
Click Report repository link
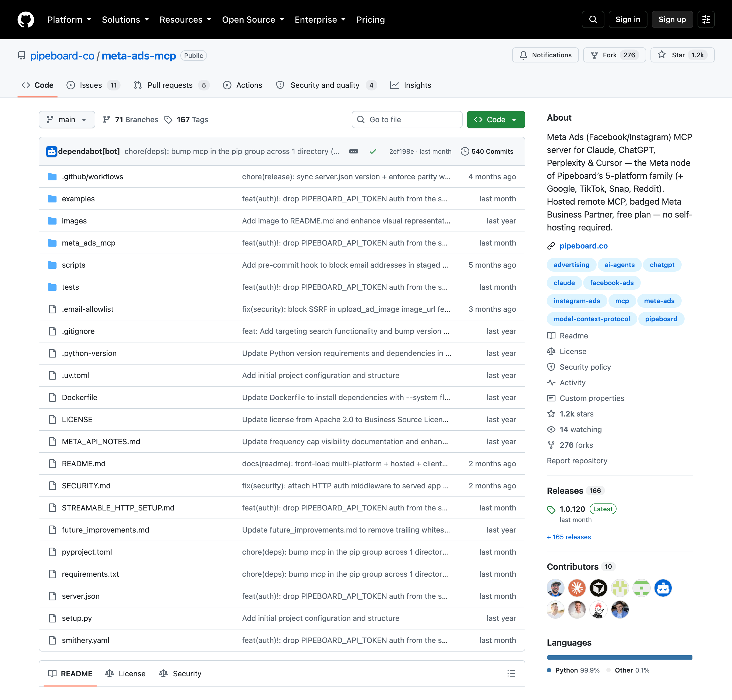[577, 461]
